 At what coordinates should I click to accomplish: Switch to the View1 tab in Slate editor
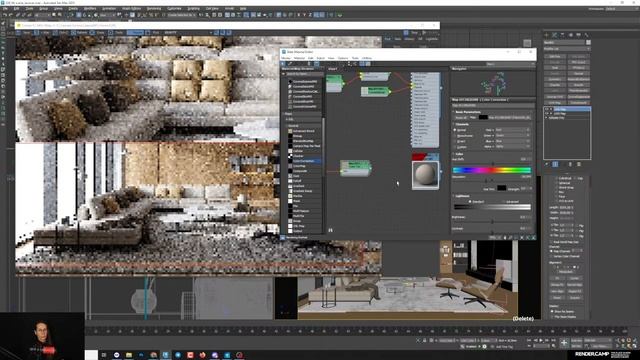pos(333,69)
